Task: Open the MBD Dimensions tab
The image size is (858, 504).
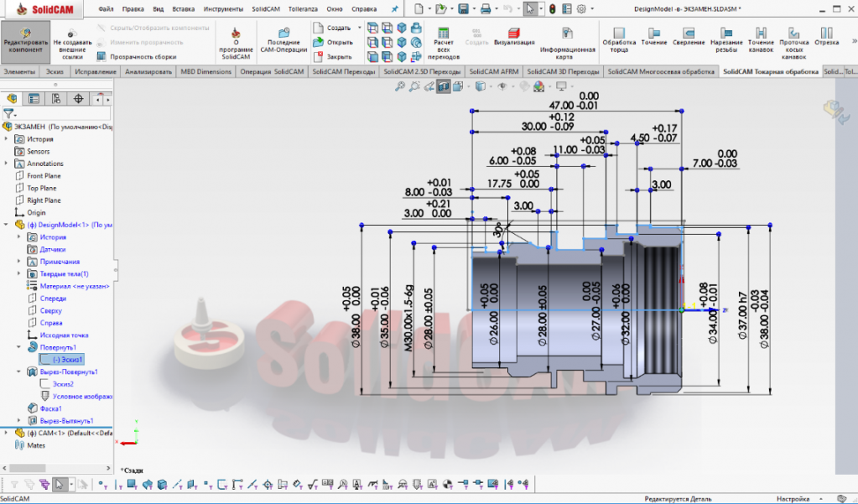Action: [205, 71]
